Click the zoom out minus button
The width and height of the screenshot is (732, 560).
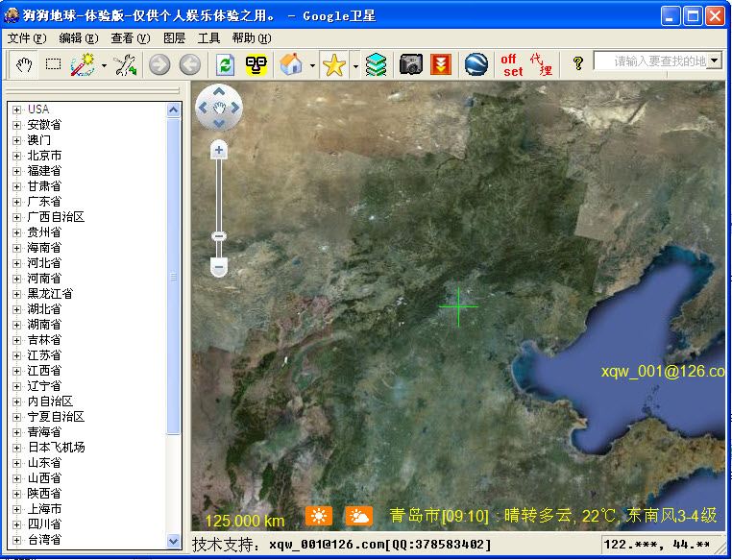click(x=219, y=266)
